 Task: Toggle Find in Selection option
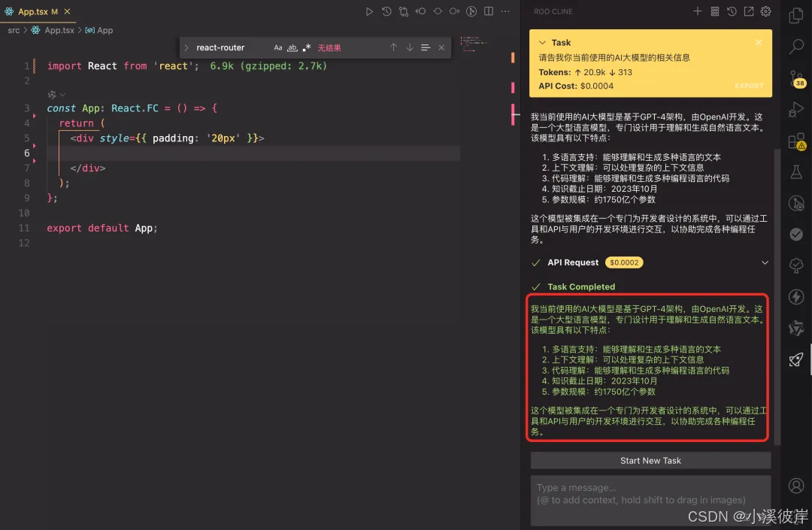coord(425,47)
